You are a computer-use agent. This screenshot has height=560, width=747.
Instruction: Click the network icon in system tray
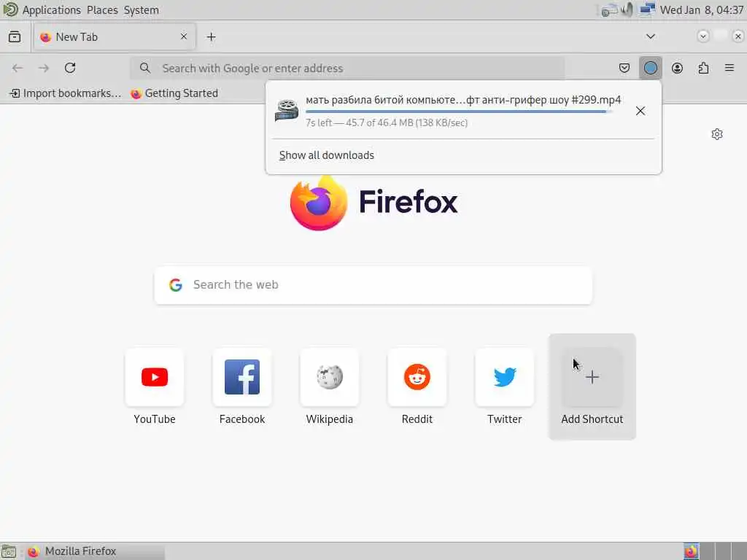(x=646, y=9)
